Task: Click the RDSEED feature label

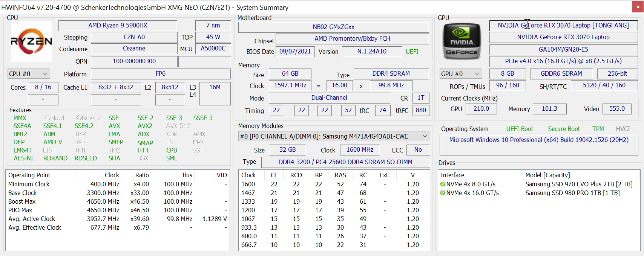Action: coord(86,158)
